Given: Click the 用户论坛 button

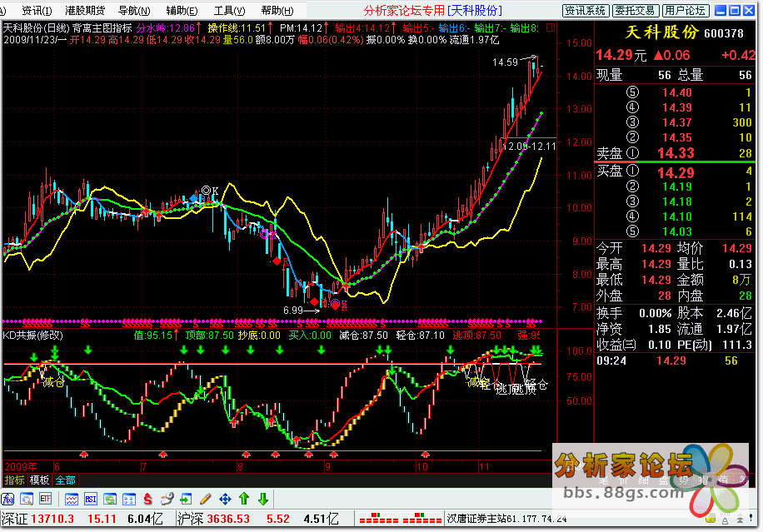Looking at the screenshot, I should tap(686, 11).
